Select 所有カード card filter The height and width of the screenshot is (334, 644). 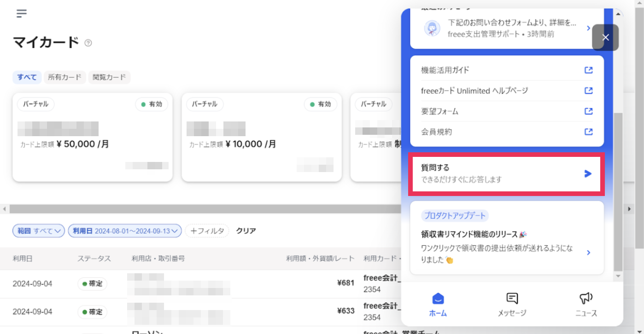pos(65,77)
